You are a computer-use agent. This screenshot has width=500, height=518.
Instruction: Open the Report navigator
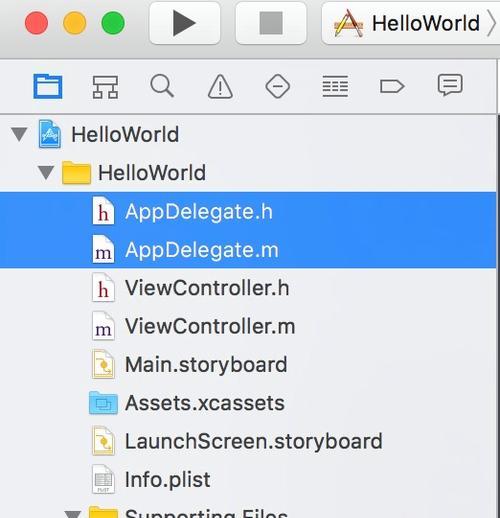click(x=450, y=85)
